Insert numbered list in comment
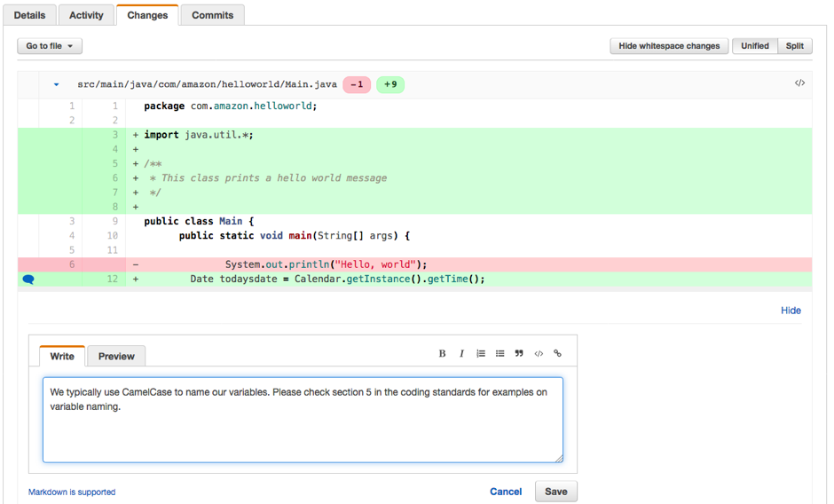Viewport: 834px width, 504px height. click(x=481, y=353)
